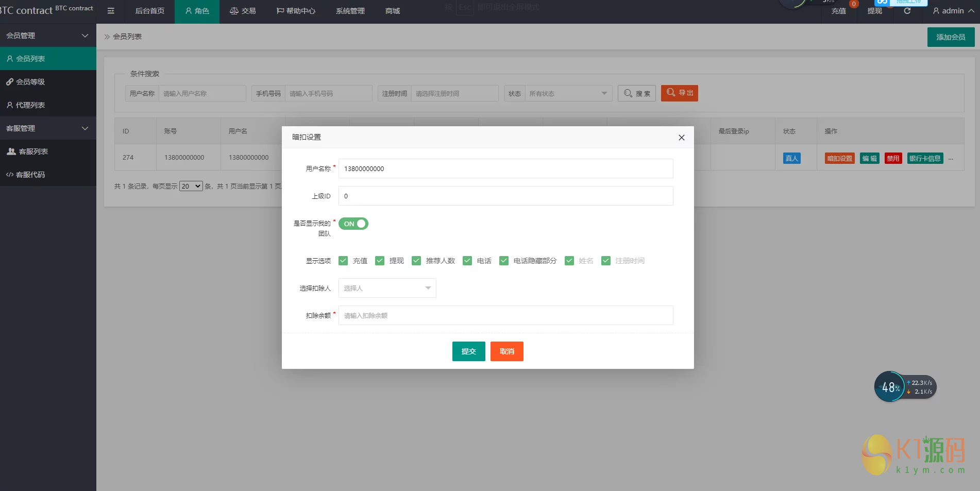This screenshot has width=980, height=491.
Task: Click the green 提交 submit button
Action: pos(468,351)
